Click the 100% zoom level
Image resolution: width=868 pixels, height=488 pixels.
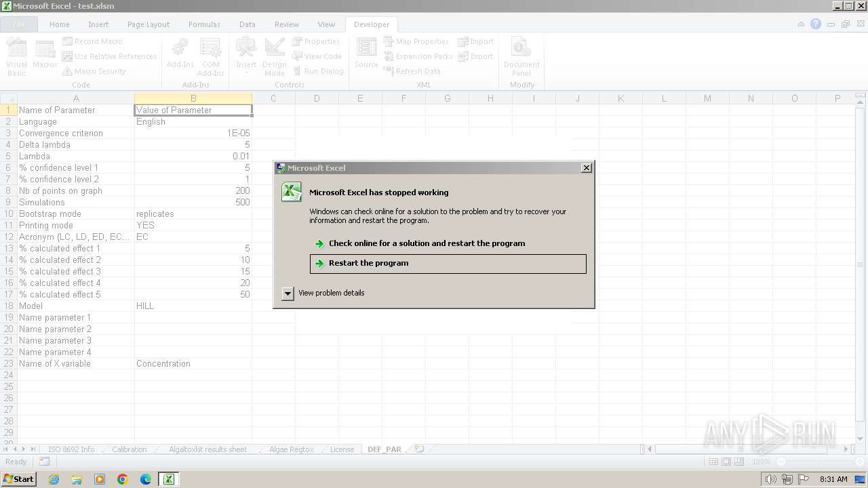click(761, 462)
